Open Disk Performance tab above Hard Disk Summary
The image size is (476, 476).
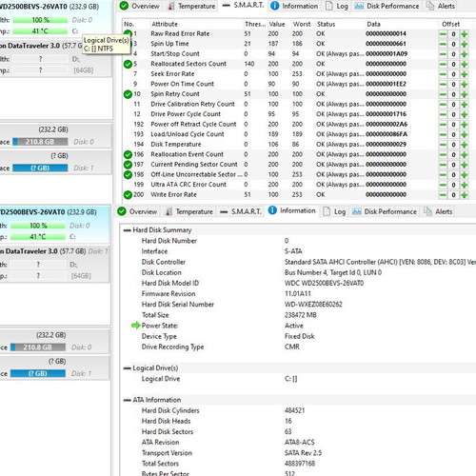pos(385,211)
